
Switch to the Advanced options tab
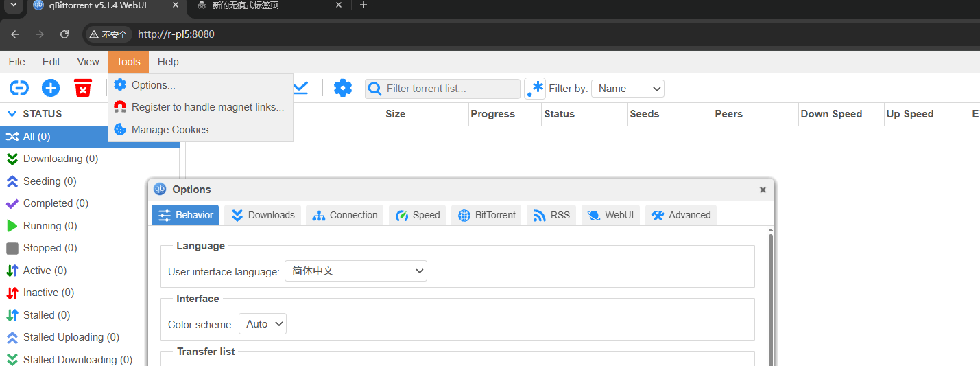coord(680,215)
